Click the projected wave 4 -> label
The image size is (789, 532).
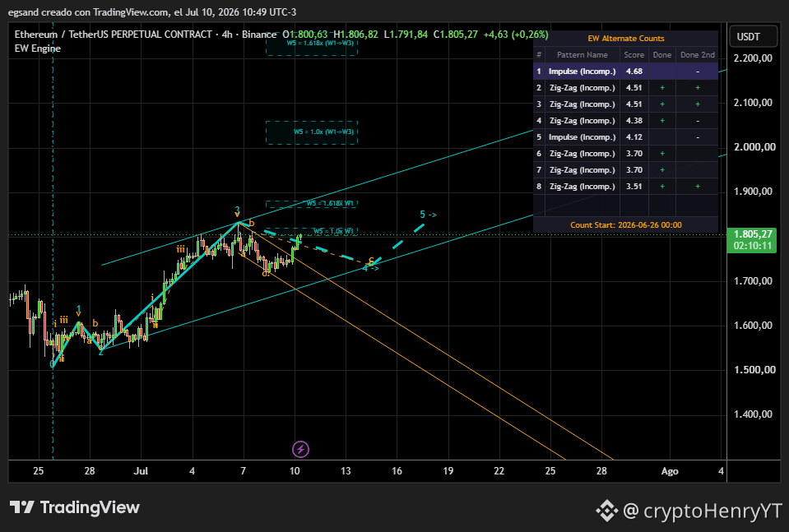tap(370, 269)
